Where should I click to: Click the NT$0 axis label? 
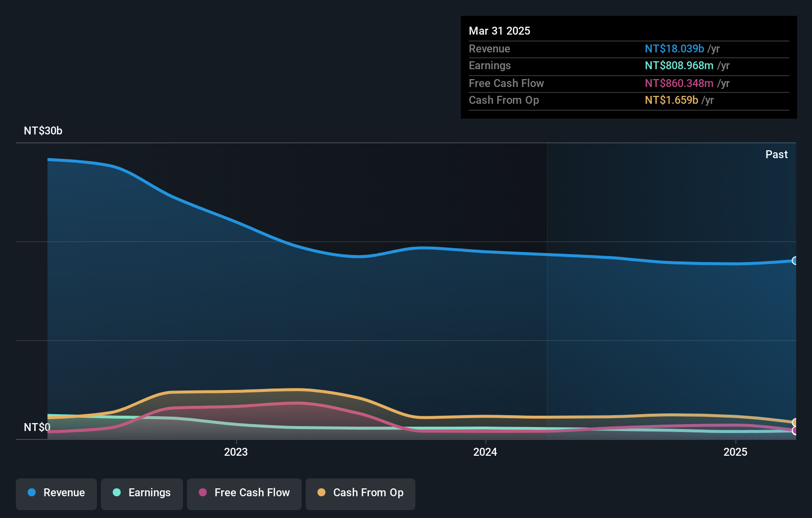[x=37, y=427]
